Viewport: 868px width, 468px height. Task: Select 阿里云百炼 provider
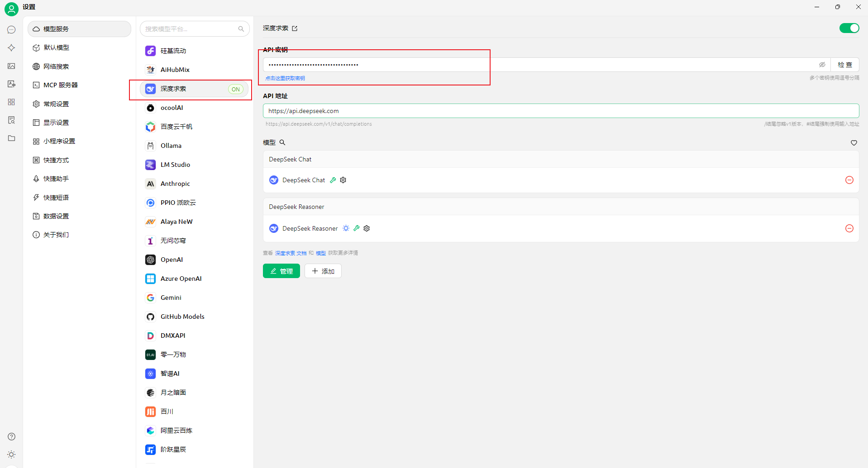[x=194, y=430]
